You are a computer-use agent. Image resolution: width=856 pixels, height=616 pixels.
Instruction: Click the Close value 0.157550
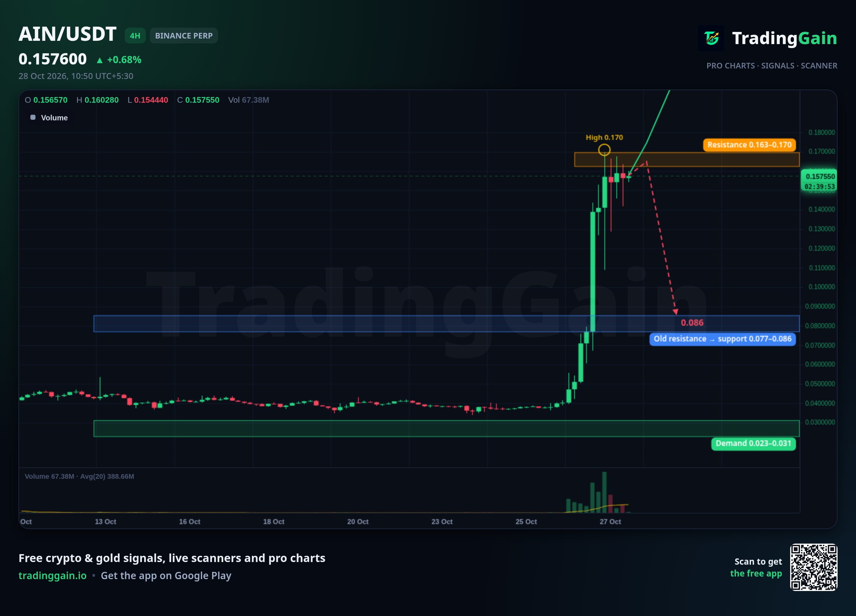click(x=202, y=100)
